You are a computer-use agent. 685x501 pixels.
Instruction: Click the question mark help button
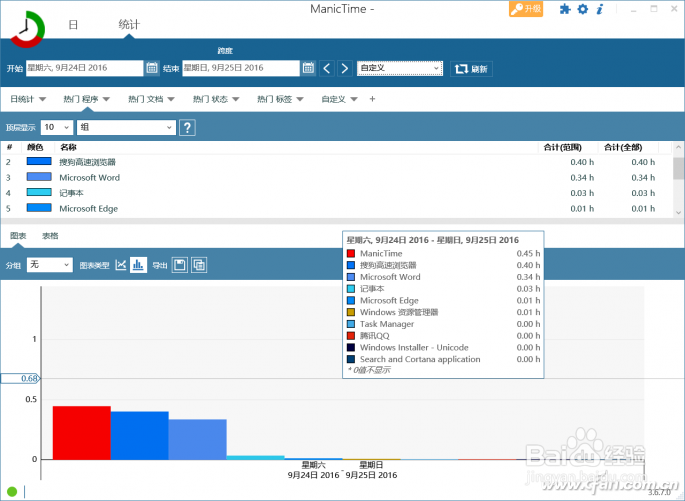[x=187, y=128]
